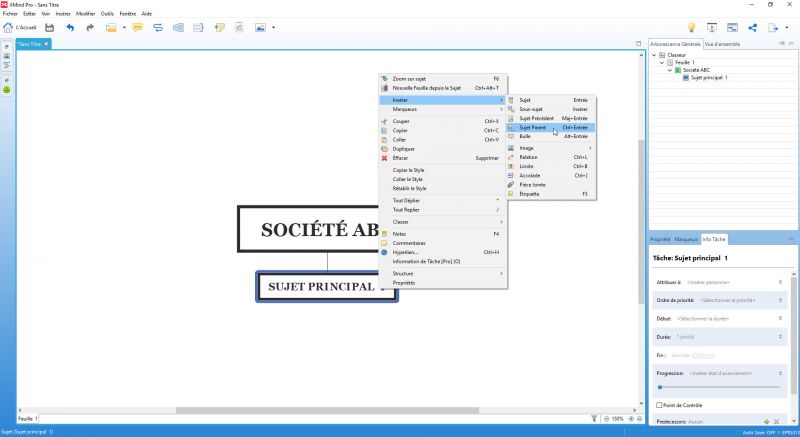Select Sujet principal 1 in outline tree
The width and height of the screenshot is (800, 437).
(x=709, y=78)
